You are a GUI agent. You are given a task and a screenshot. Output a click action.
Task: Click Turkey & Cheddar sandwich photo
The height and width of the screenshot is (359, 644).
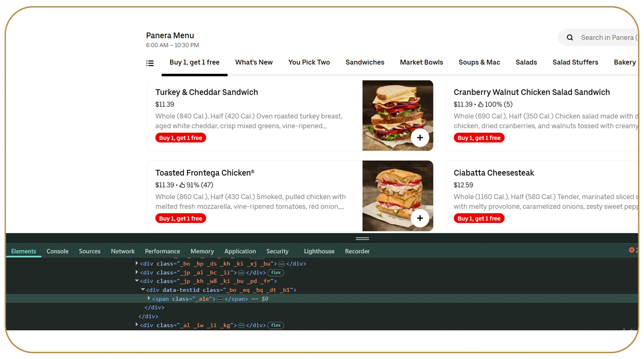(x=397, y=115)
